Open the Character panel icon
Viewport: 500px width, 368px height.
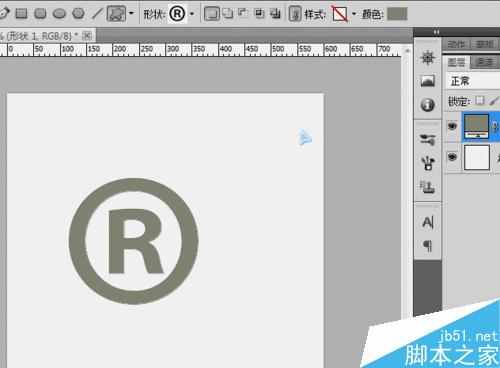[428, 222]
